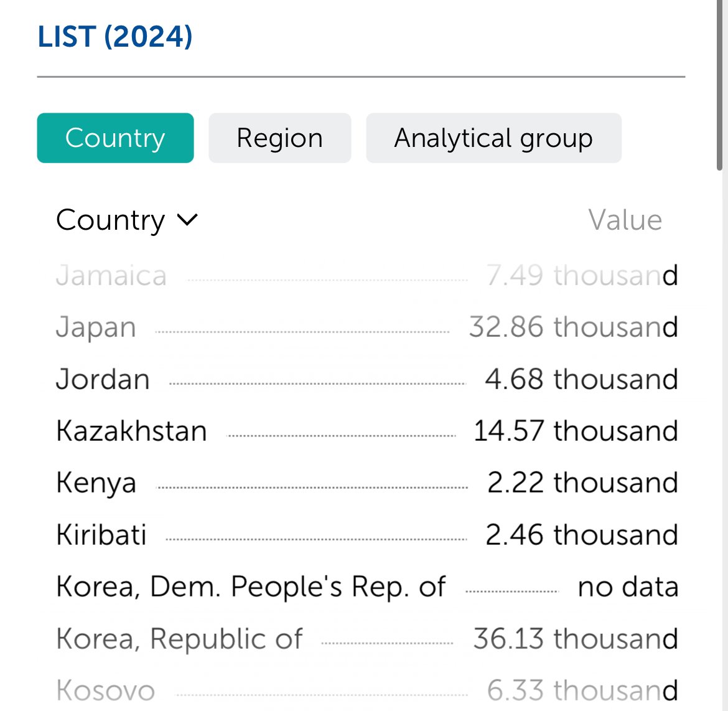Click the page scrollbar thumb
This screenshot has height=711, width=728.
[x=719, y=85]
